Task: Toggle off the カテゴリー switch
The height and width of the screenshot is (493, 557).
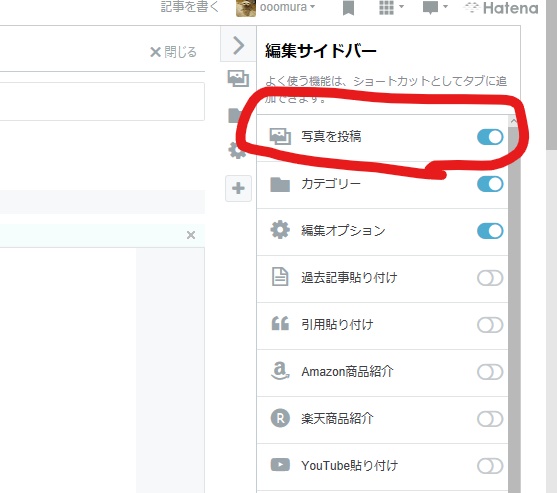Action: tap(490, 184)
